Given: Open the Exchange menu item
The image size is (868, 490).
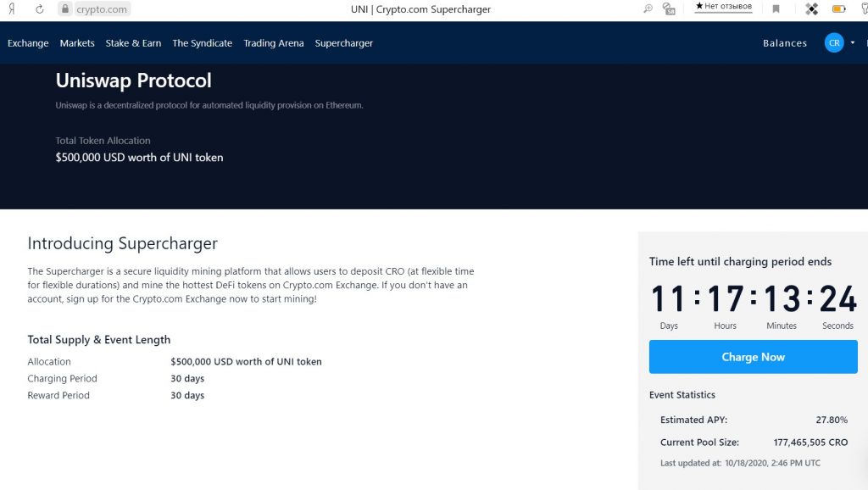Looking at the screenshot, I should (x=28, y=43).
